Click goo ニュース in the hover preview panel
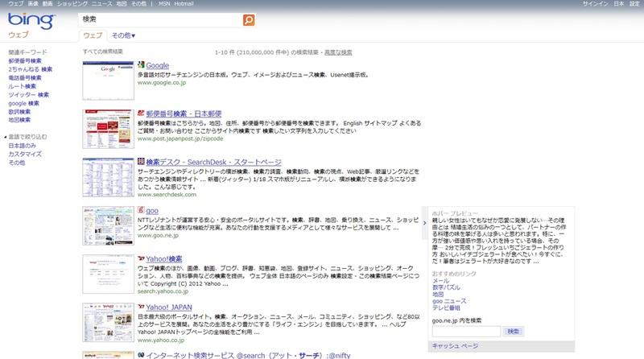 [x=449, y=301]
